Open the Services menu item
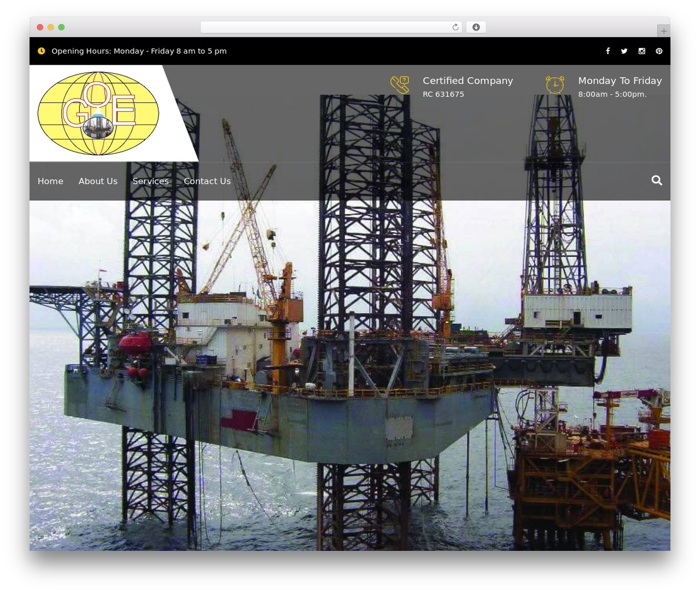Viewport: 700px width, 593px height. 150,181
